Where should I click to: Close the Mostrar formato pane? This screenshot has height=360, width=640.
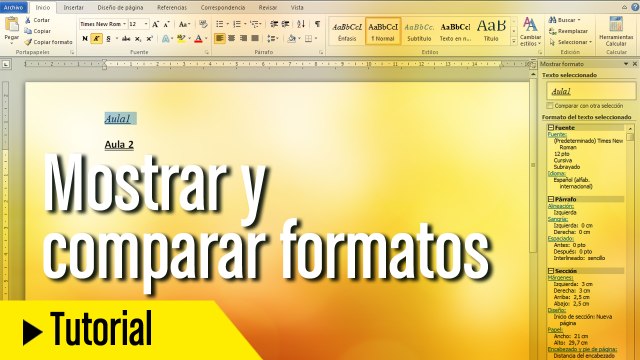635,64
